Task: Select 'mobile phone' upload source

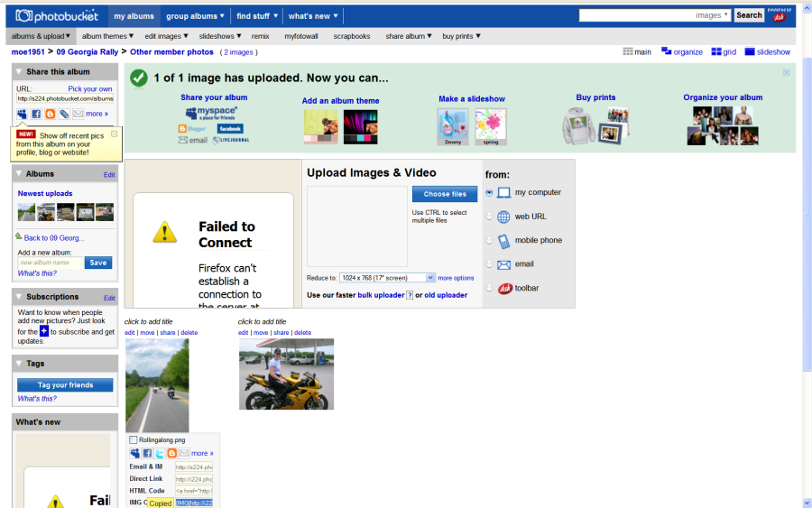Action: tap(489, 240)
